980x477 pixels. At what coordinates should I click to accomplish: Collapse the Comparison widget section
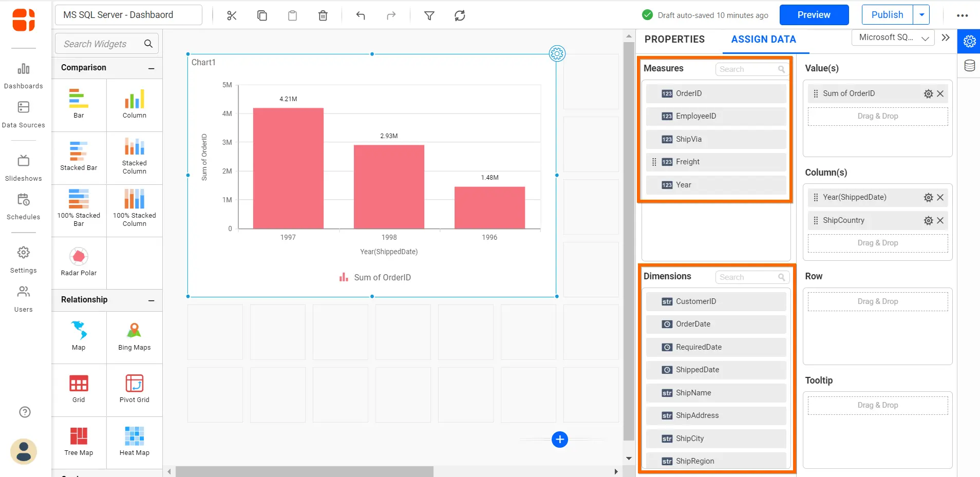[x=151, y=68]
